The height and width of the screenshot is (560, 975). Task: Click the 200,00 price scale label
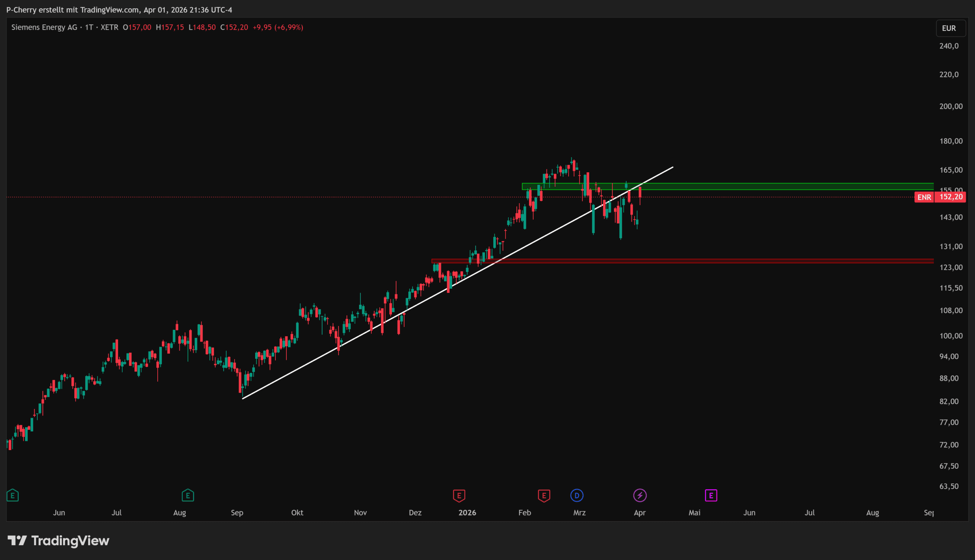coord(951,107)
